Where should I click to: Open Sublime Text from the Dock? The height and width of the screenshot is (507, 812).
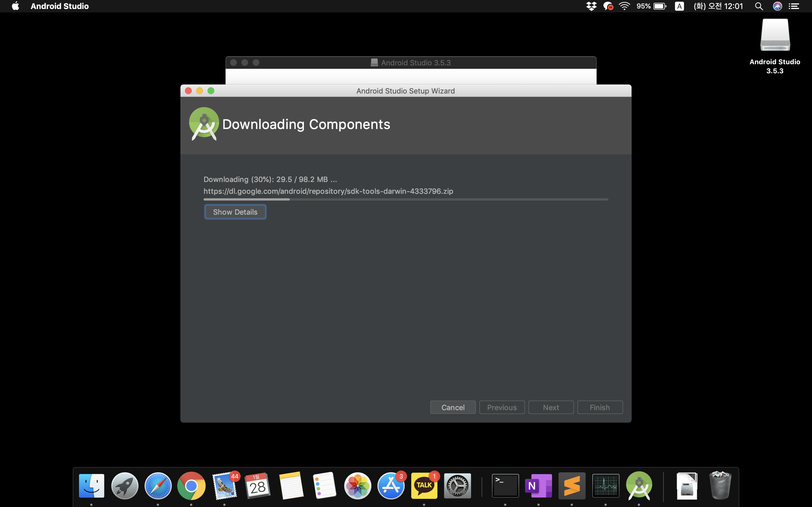coord(572,486)
